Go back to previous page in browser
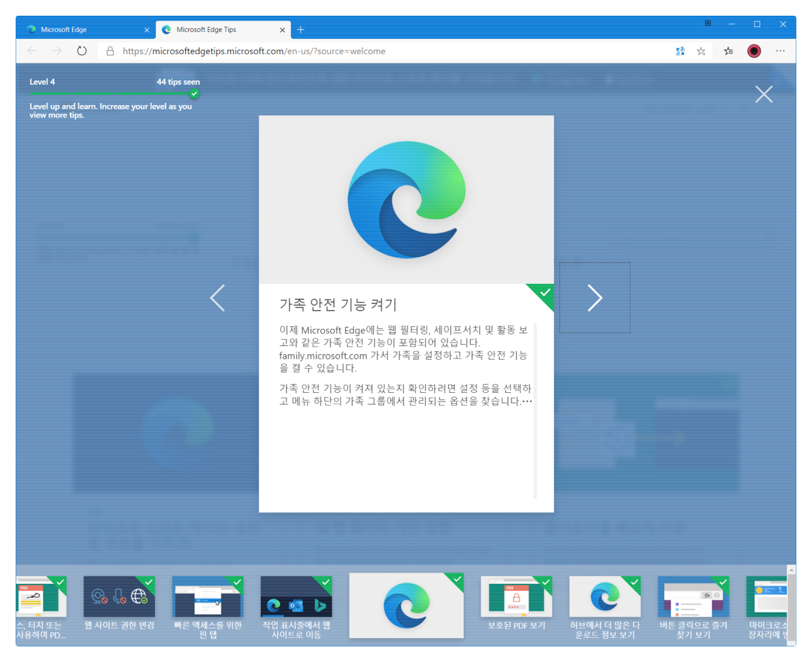This screenshot has height=662, width=812. click(32, 51)
